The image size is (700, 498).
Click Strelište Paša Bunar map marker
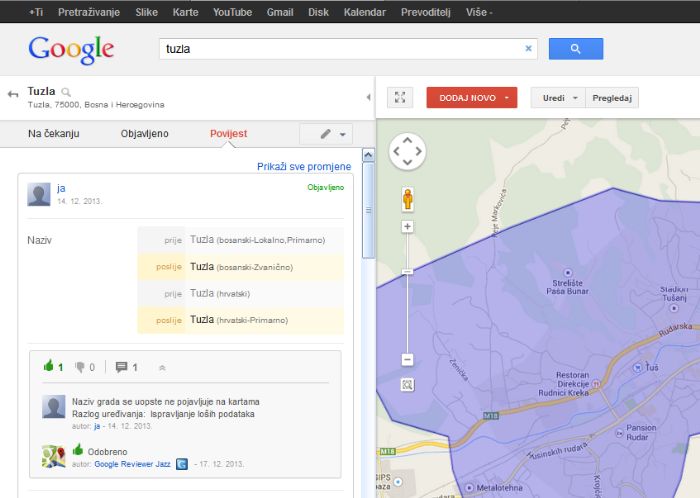point(568,272)
